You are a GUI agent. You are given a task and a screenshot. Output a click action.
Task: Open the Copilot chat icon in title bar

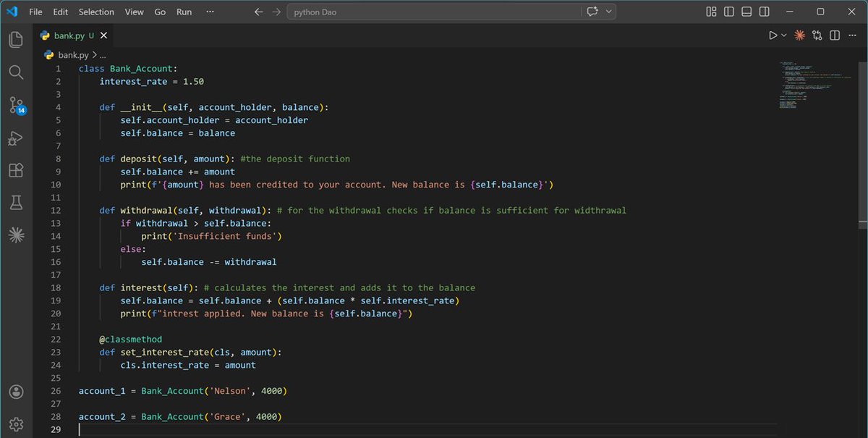point(593,12)
